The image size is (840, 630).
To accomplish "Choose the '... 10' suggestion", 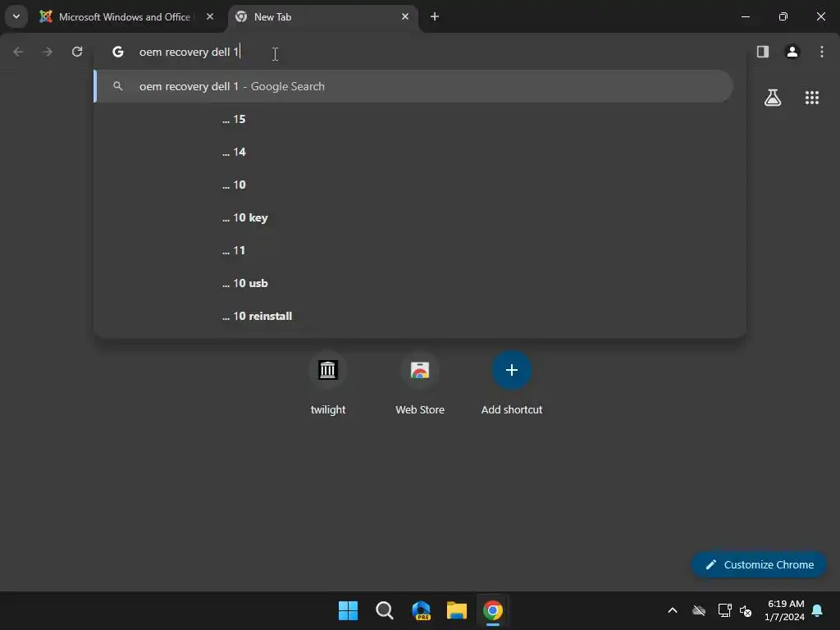I will pos(413,185).
